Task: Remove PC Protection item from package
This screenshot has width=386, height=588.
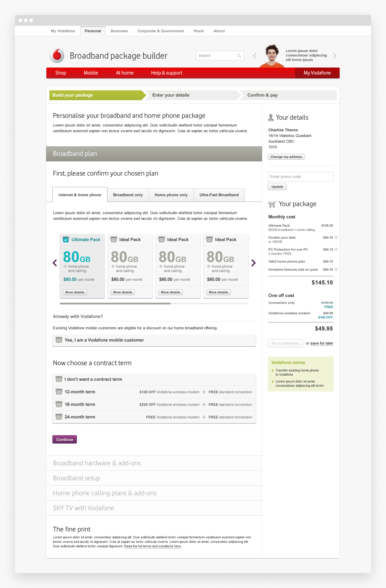Action: (x=336, y=249)
